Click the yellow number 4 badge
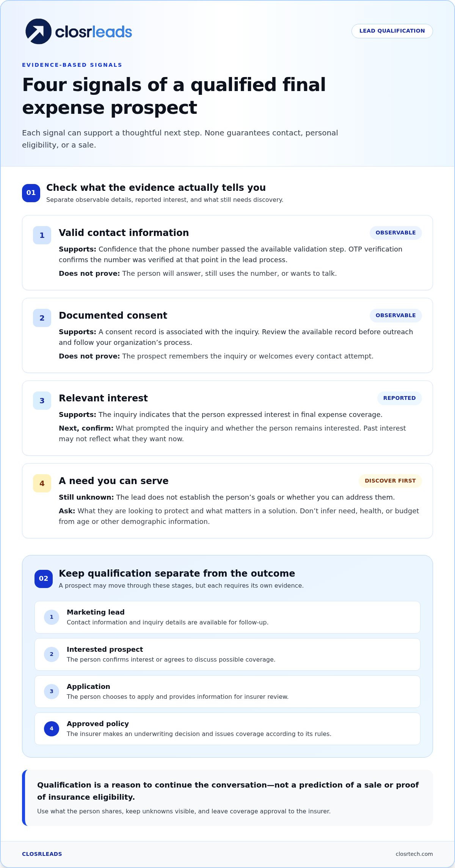 [x=42, y=483]
